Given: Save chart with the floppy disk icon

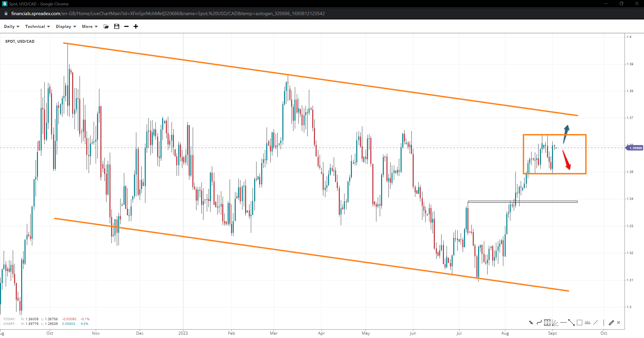Looking at the screenshot, I should point(117,27).
